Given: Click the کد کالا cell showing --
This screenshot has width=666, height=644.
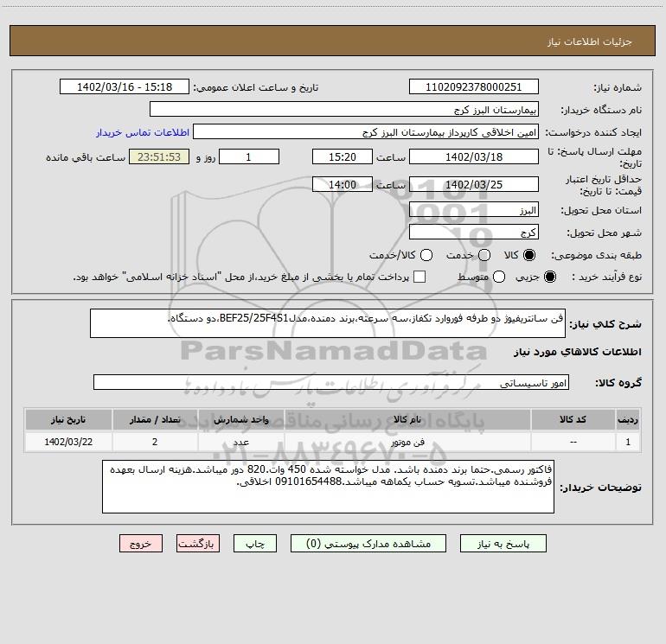Looking at the screenshot, I should click(573, 442).
